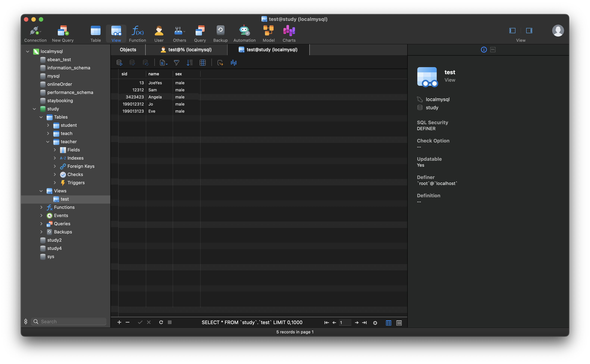Expand the student table node
Screen dimensions: 590x364
48,125
